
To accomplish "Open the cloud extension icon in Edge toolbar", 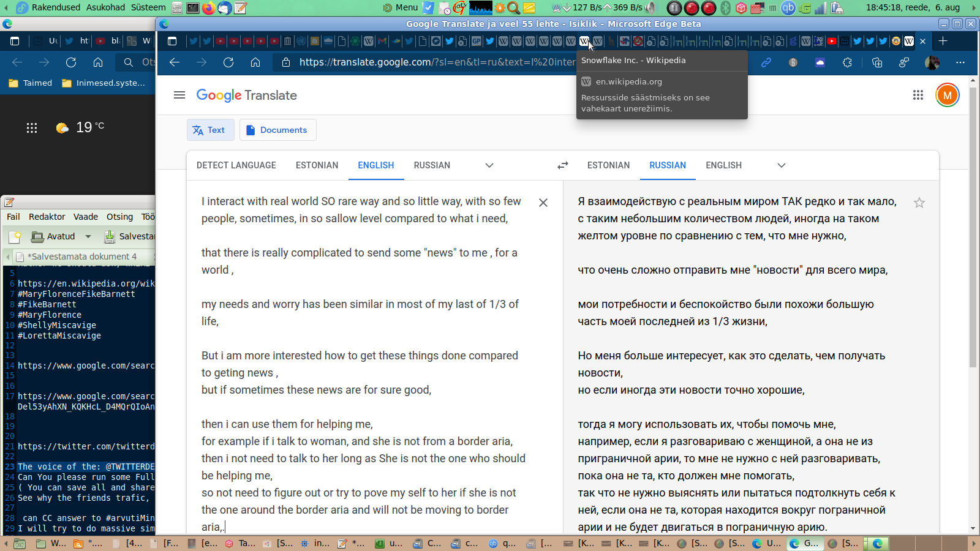I will click(x=820, y=62).
